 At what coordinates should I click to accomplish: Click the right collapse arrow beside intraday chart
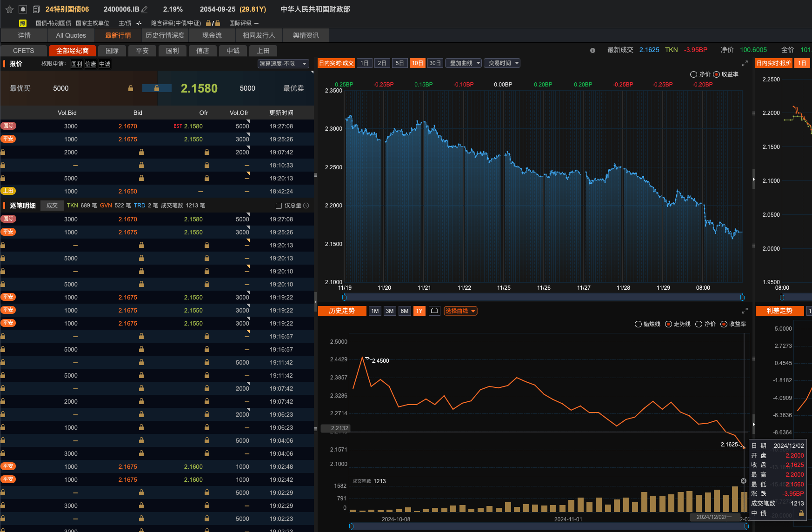coord(754,180)
